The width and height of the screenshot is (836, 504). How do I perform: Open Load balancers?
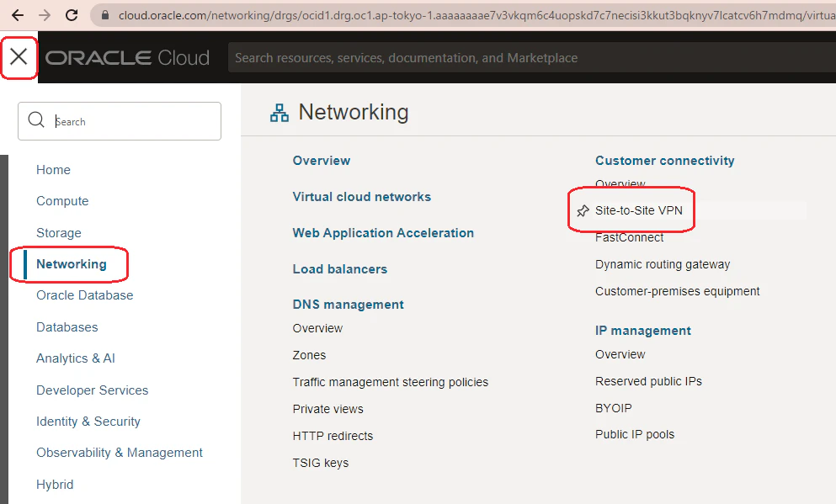click(340, 269)
